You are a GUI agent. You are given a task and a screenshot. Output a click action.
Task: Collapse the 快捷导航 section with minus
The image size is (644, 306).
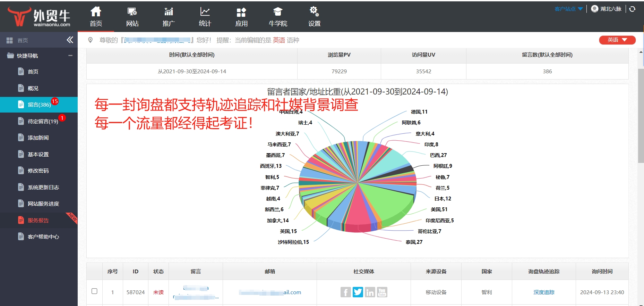point(70,56)
